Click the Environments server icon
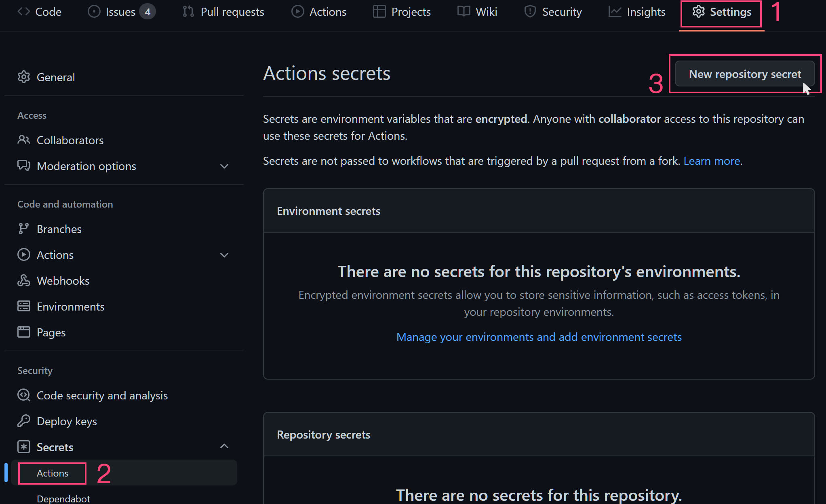The image size is (826, 504). (24, 306)
